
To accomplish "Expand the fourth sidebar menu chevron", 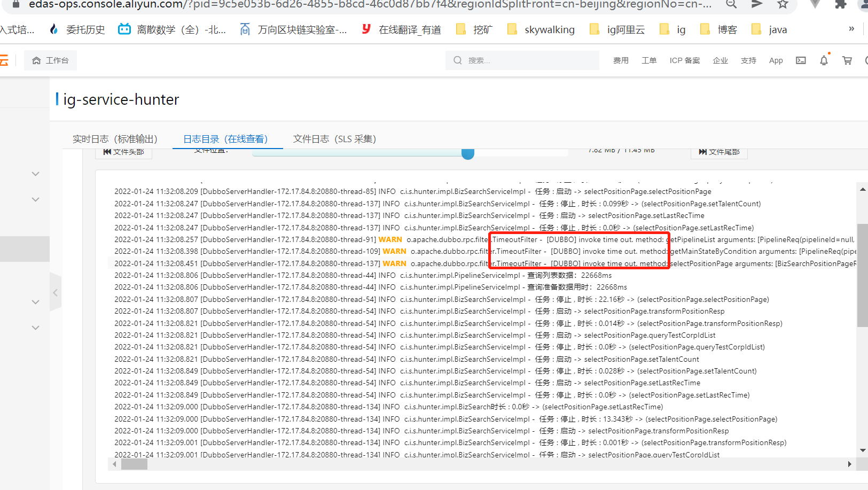I will click(x=35, y=328).
